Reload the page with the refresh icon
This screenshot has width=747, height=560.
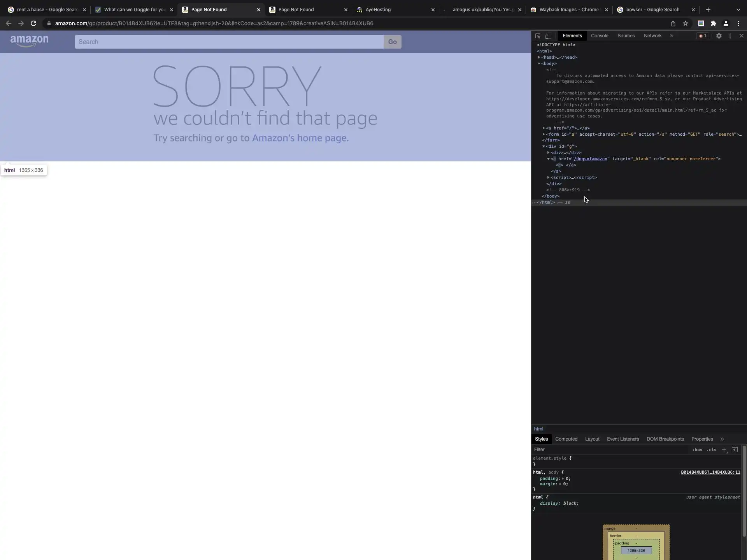[33, 23]
